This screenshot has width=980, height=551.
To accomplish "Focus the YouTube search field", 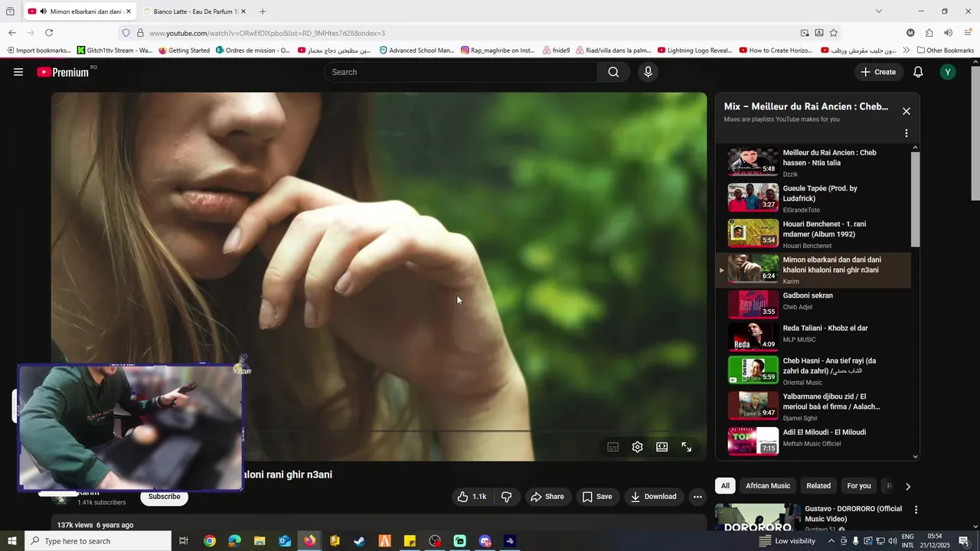I will [x=461, y=72].
